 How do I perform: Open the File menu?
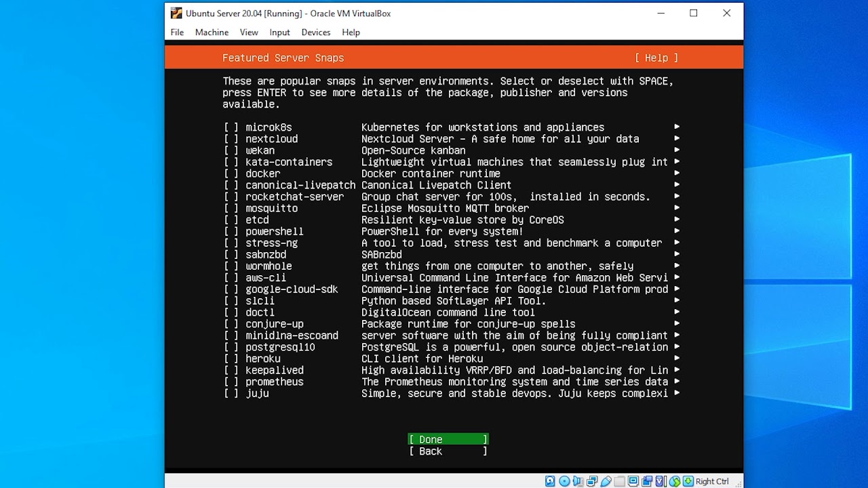pos(177,32)
